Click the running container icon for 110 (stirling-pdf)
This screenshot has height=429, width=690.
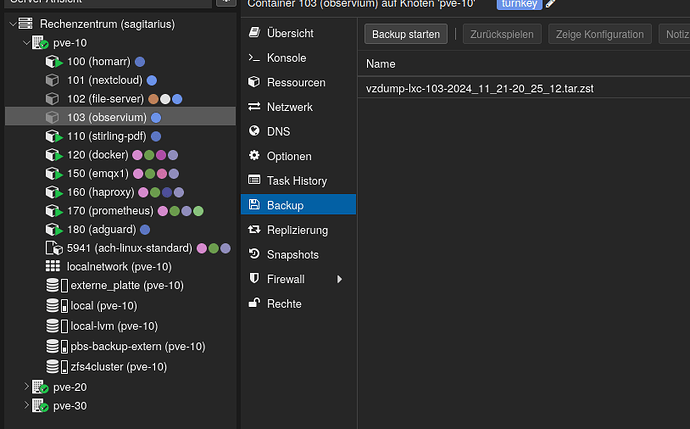54,136
